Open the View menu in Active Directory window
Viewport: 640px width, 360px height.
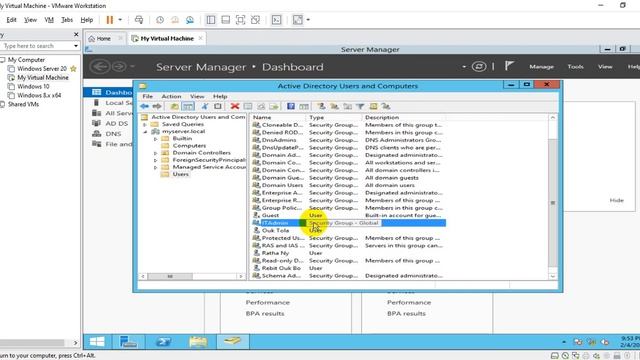197,96
